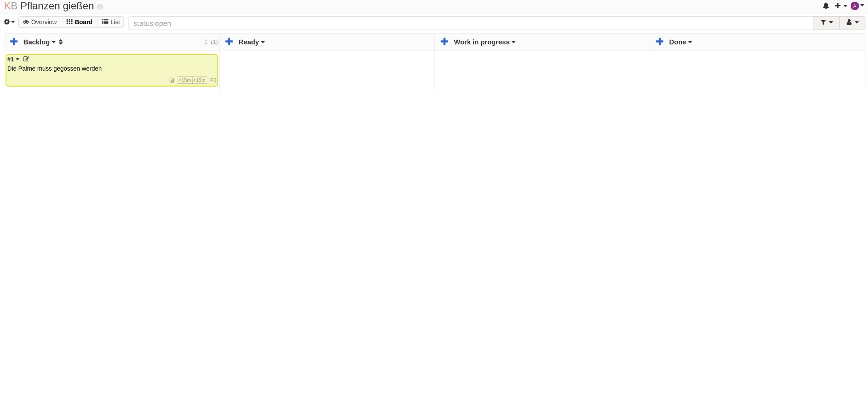This screenshot has width=868, height=400.
Task: Click plus icon in Work in progress column
Action: 444,42
